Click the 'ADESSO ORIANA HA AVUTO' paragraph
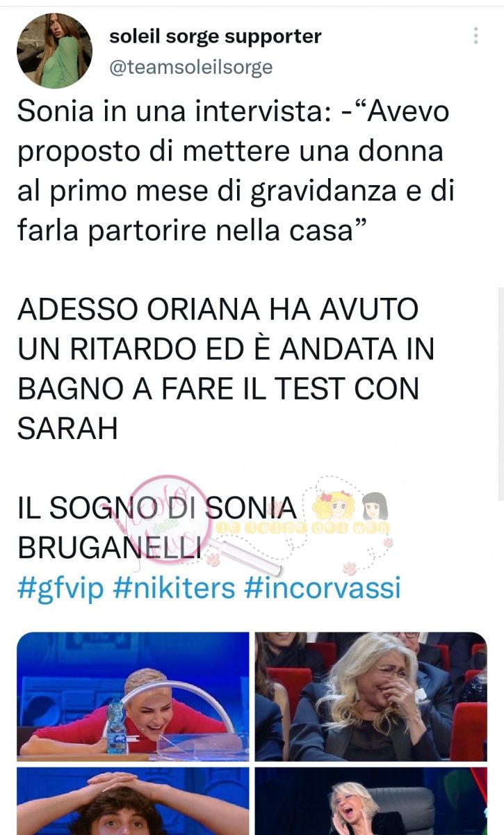Image resolution: width=504 pixels, height=835 pixels. (227, 369)
